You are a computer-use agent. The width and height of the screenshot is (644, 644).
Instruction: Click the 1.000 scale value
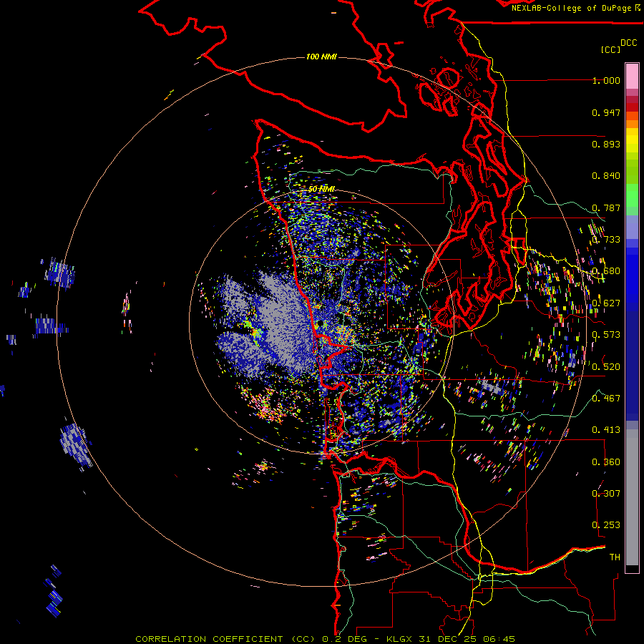click(606, 80)
